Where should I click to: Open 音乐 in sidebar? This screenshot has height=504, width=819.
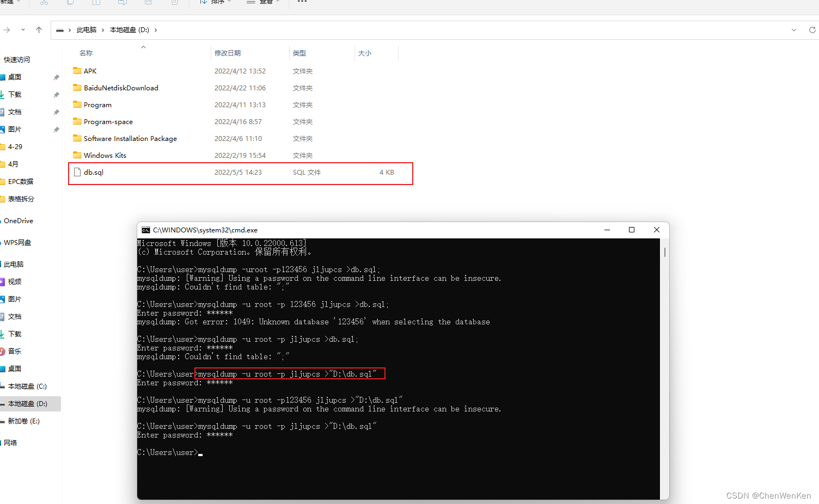pyautogui.click(x=15, y=352)
